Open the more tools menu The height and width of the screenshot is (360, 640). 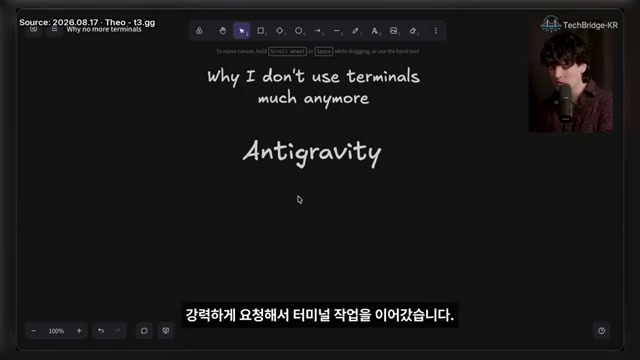point(436,31)
